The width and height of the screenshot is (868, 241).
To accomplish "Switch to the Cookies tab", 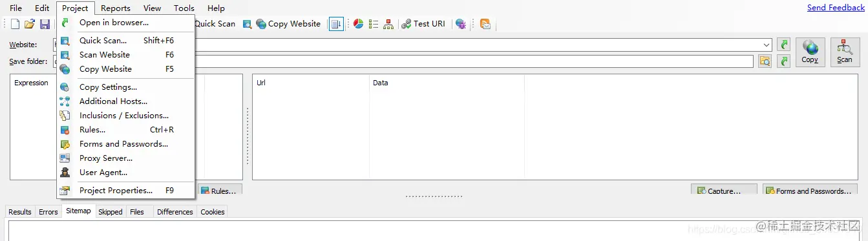I will [x=213, y=212].
